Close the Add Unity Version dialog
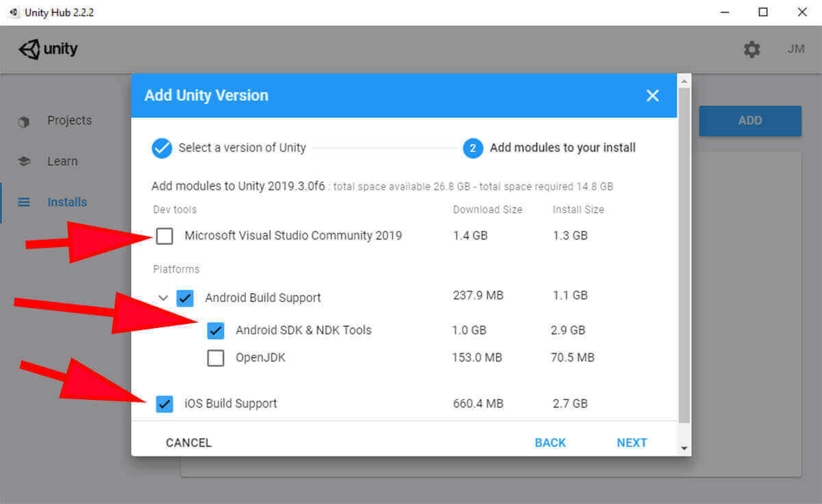 coord(653,96)
